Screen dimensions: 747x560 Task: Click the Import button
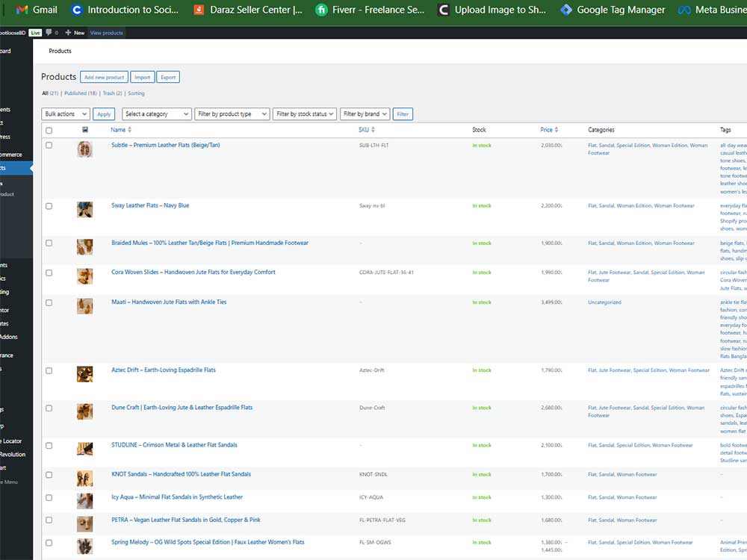coord(142,77)
